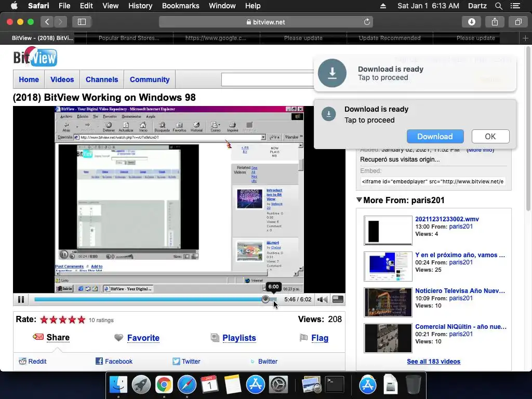Open the Comercial NiQüitin video thumbnail
532x399 pixels.
[388, 338]
